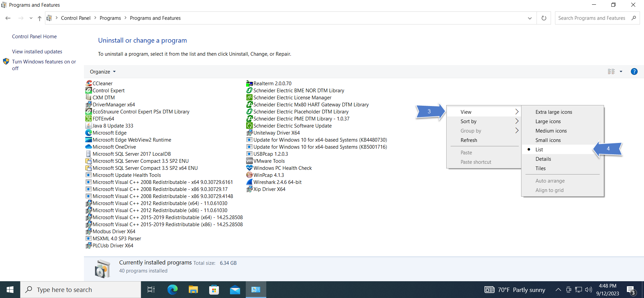This screenshot has width=644, height=298.
Task: Refresh the Programs and Features list
Action: click(544, 18)
